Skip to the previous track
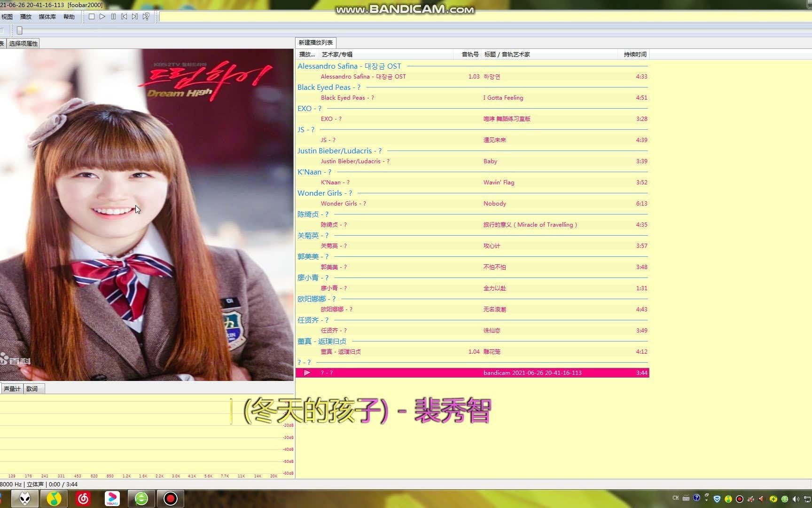This screenshot has width=812, height=508. coord(124,16)
